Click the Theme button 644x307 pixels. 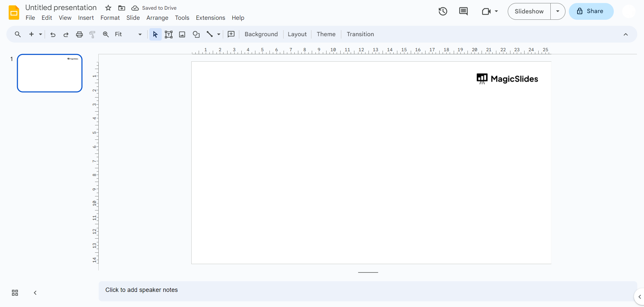coord(326,34)
